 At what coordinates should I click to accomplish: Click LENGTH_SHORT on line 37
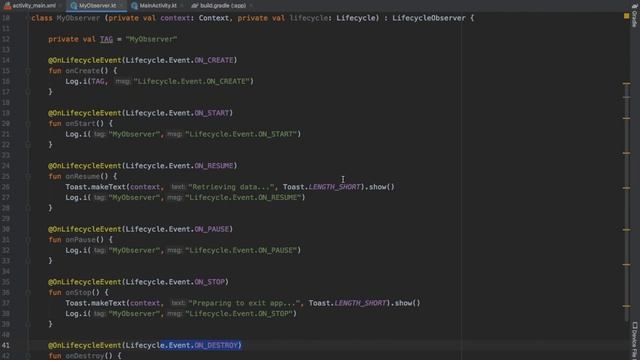[360, 303]
